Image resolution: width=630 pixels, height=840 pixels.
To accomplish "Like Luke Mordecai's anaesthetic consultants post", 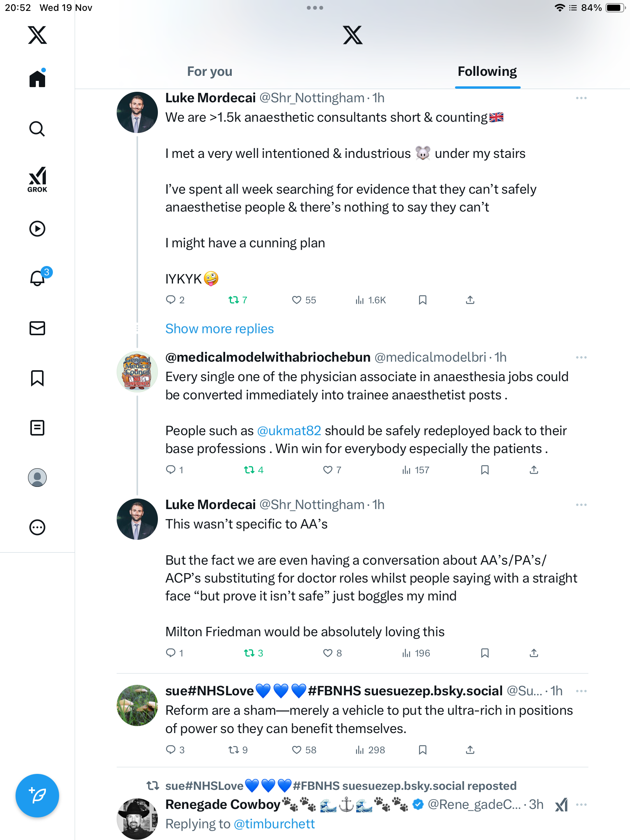I will (297, 300).
